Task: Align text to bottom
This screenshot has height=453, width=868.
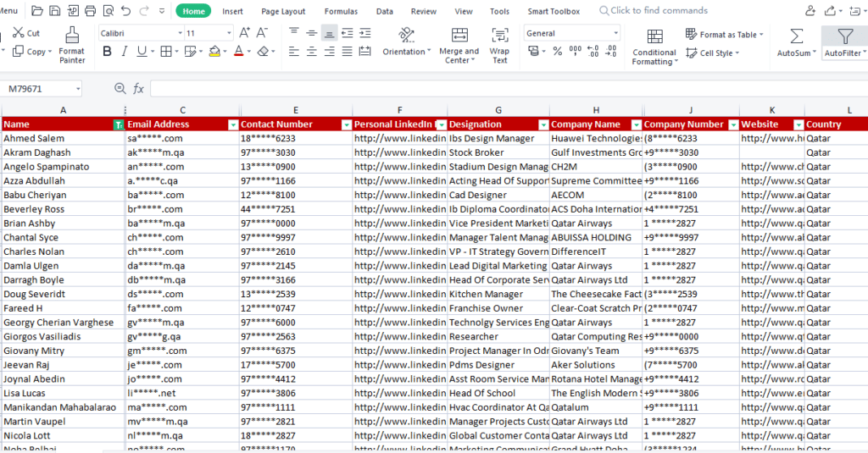Action: point(329,33)
